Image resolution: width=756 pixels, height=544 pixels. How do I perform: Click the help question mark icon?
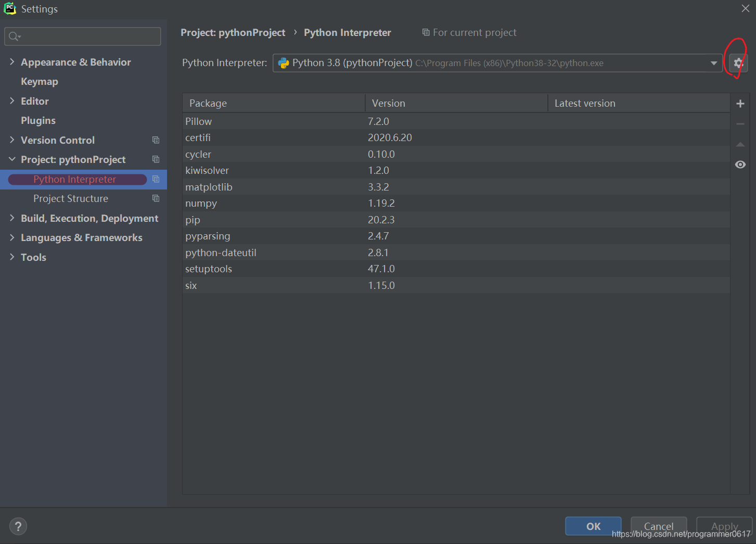(18, 526)
